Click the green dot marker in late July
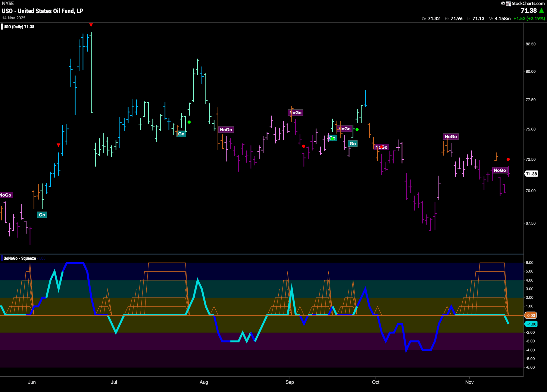The width and height of the screenshot is (547, 392). [x=189, y=122]
